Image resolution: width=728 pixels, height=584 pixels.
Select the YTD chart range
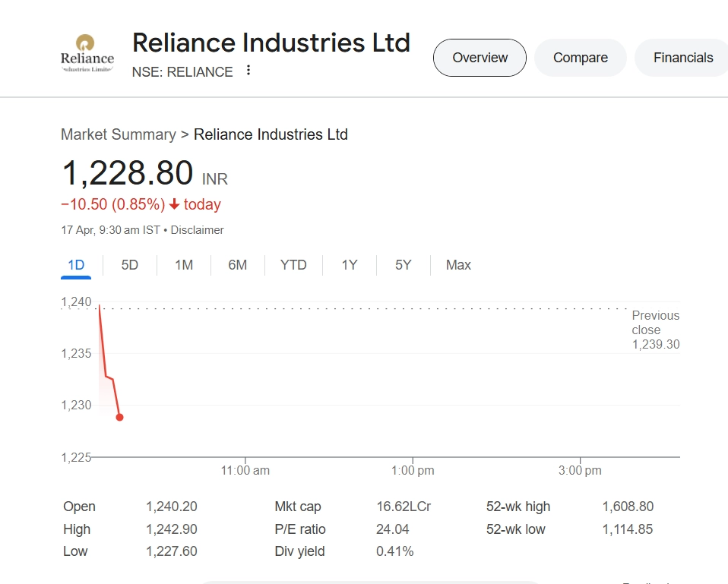click(x=293, y=265)
